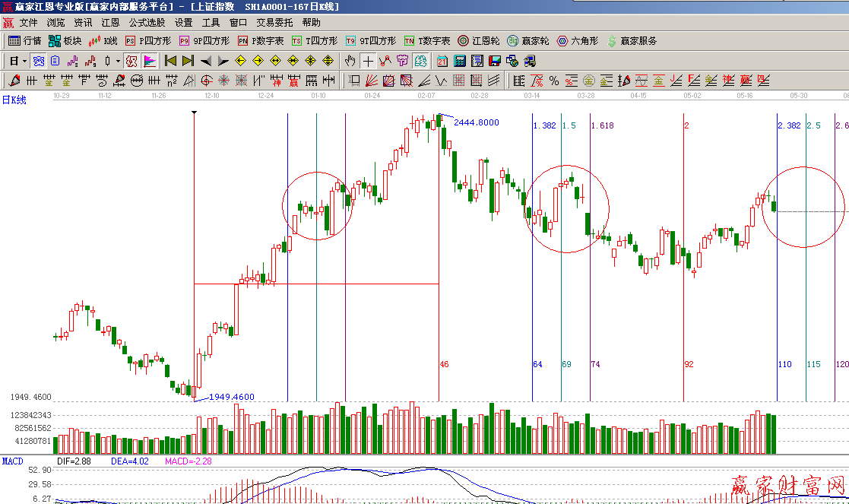The height and width of the screenshot is (504, 849).
Task: Expand the candlestick style dropdown arrow
Action: coord(118,61)
